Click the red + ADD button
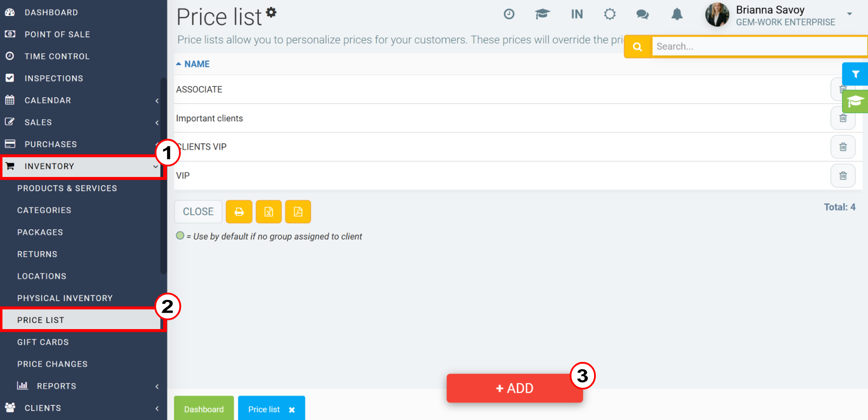868x420 pixels. pos(514,388)
